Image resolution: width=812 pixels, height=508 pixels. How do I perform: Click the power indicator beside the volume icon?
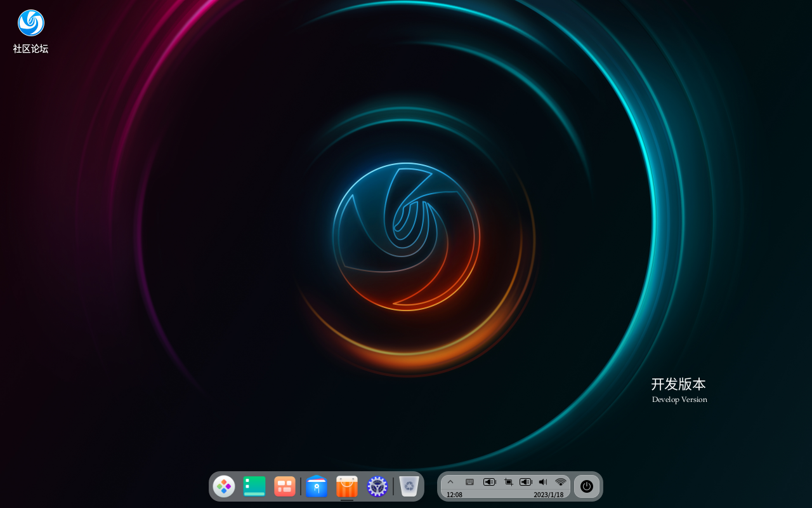[525, 481]
